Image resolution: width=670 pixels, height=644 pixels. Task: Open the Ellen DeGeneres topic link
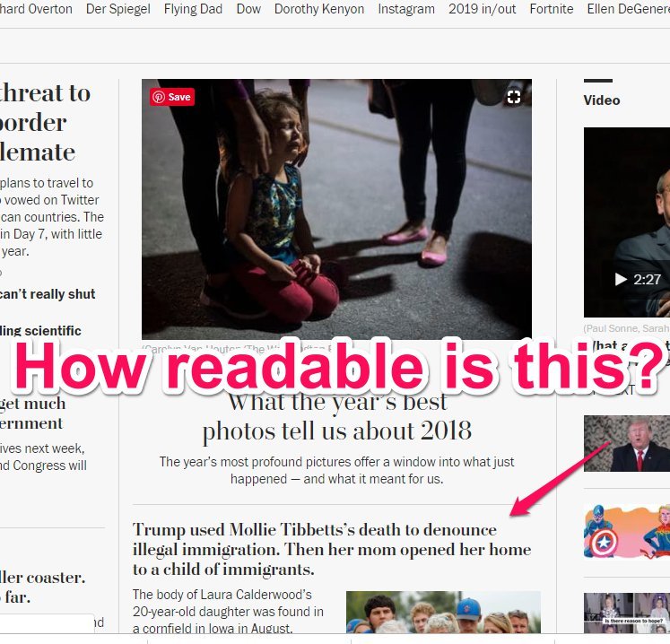click(x=628, y=9)
